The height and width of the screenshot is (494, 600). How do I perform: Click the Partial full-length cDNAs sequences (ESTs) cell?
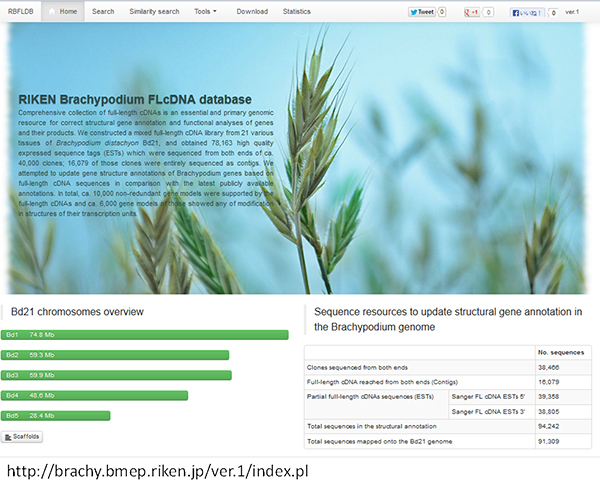(377, 404)
